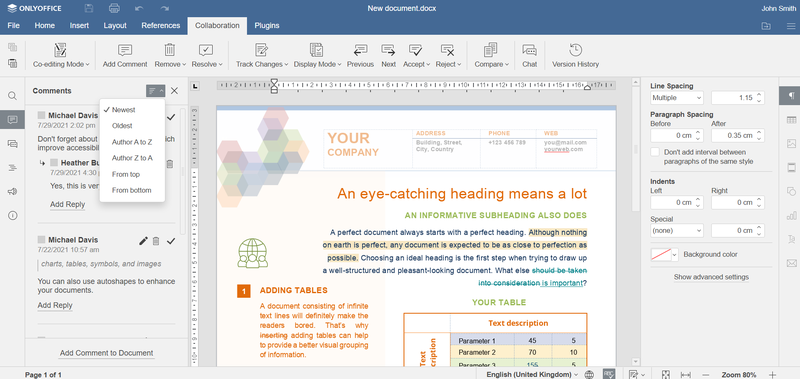The height and width of the screenshot is (379, 800).
Task: Open the Chat panel from the ribbon
Action: (x=530, y=56)
